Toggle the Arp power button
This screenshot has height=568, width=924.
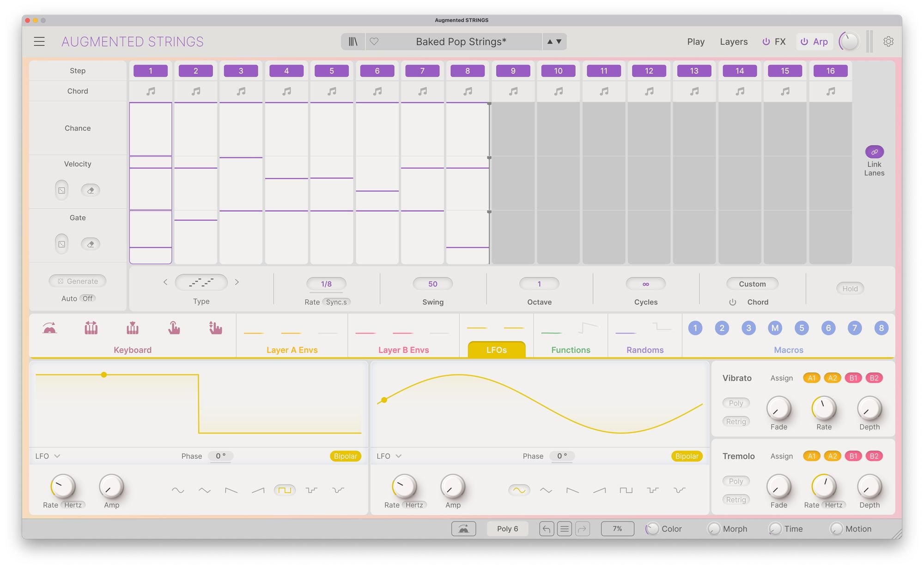click(x=804, y=42)
